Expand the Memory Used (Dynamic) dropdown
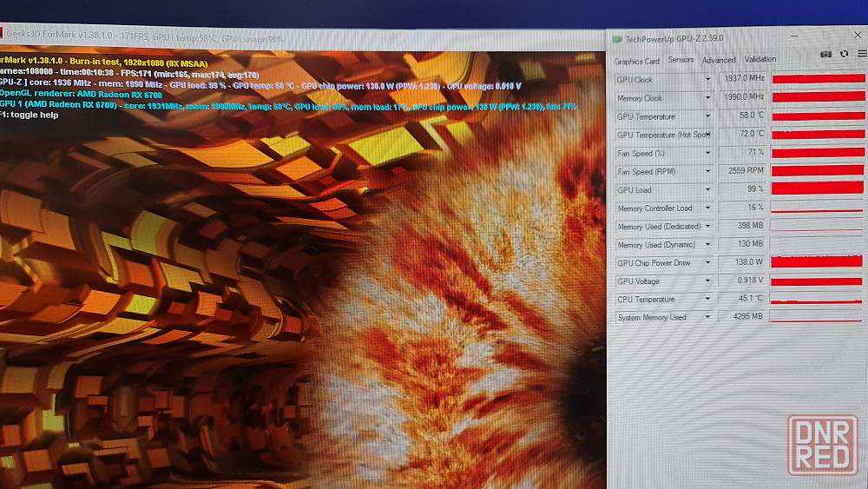Image resolution: width=868 pixels, height=489 pixels. click(x=707, y=244)
